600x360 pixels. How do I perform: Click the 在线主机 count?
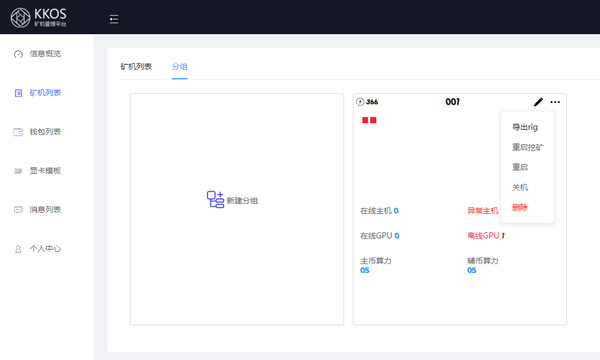point(396,211)
